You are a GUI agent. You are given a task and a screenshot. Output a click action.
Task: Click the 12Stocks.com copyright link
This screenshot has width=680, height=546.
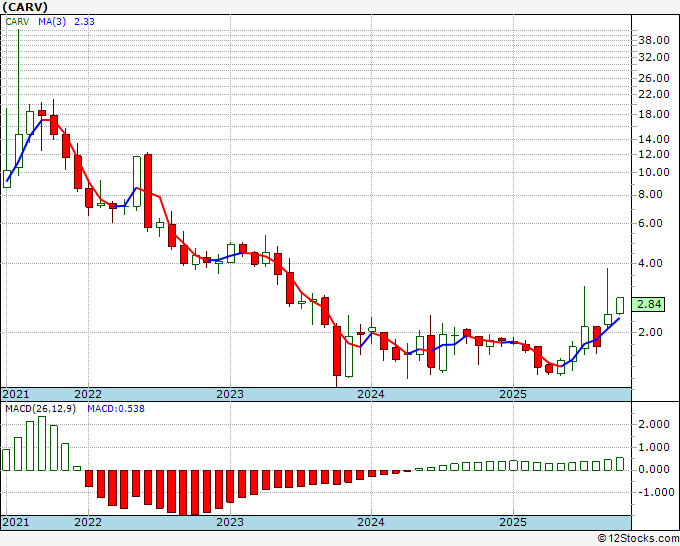tap(638, 539)
